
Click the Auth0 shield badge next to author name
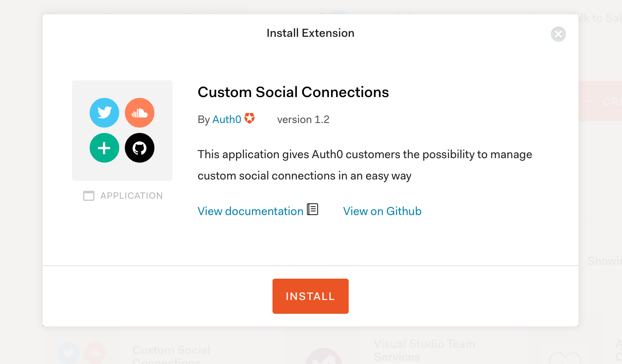(x=249, y=118)
